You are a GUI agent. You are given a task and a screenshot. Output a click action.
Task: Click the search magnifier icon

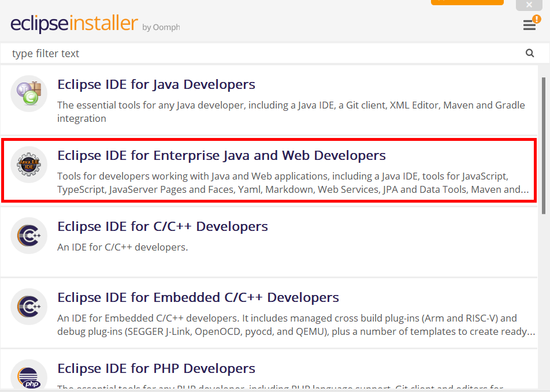click(530, 53)
